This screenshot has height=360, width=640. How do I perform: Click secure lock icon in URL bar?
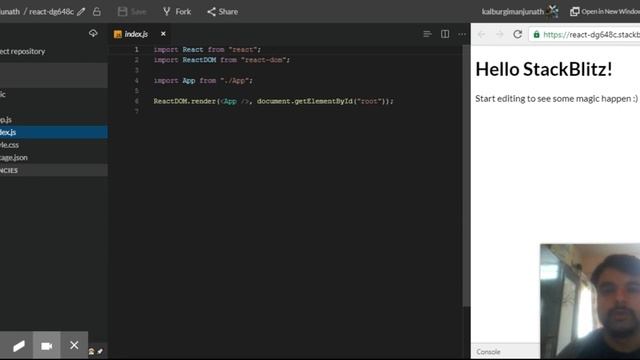[x=536, y=34]
